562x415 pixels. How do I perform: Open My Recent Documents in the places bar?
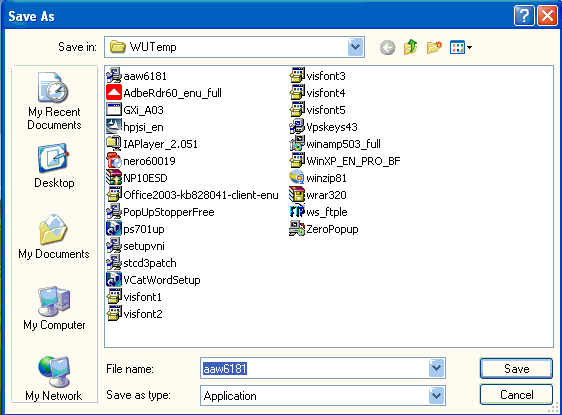pos(54,101)
